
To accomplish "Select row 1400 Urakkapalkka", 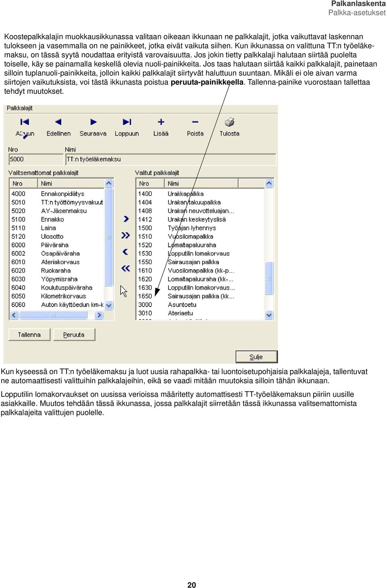I will [200, 194].
